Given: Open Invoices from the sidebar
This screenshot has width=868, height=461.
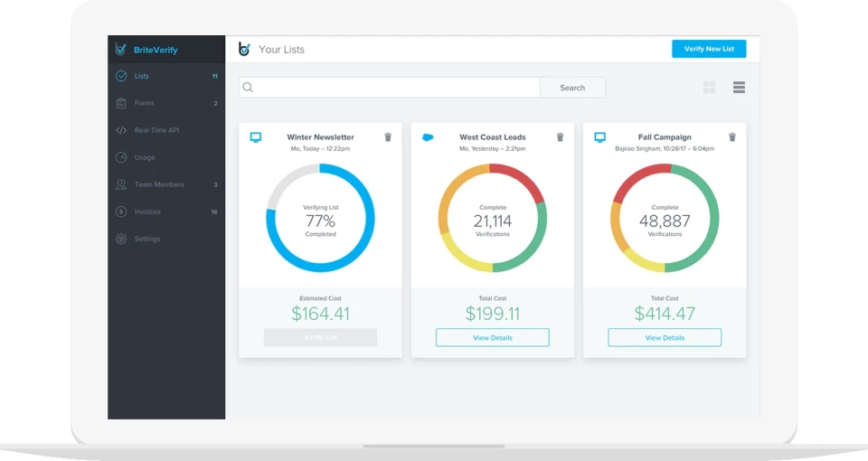Looking at the screenshot, I should 147,212.
